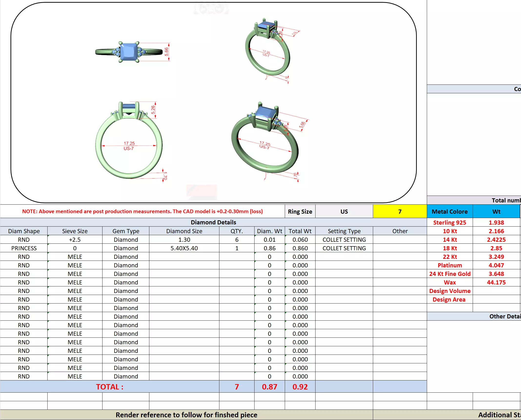The image size is (521, 420).
Task: Select the 18 Kt metal row label
Action: [449, 248]
